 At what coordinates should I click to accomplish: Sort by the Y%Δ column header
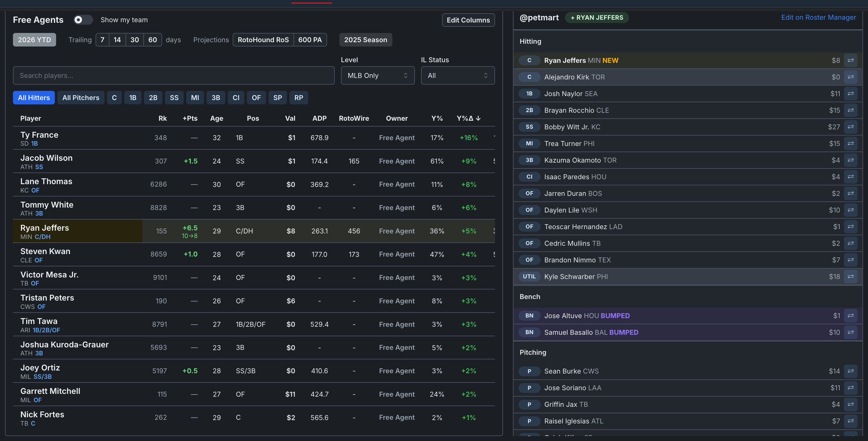[469, 118]
